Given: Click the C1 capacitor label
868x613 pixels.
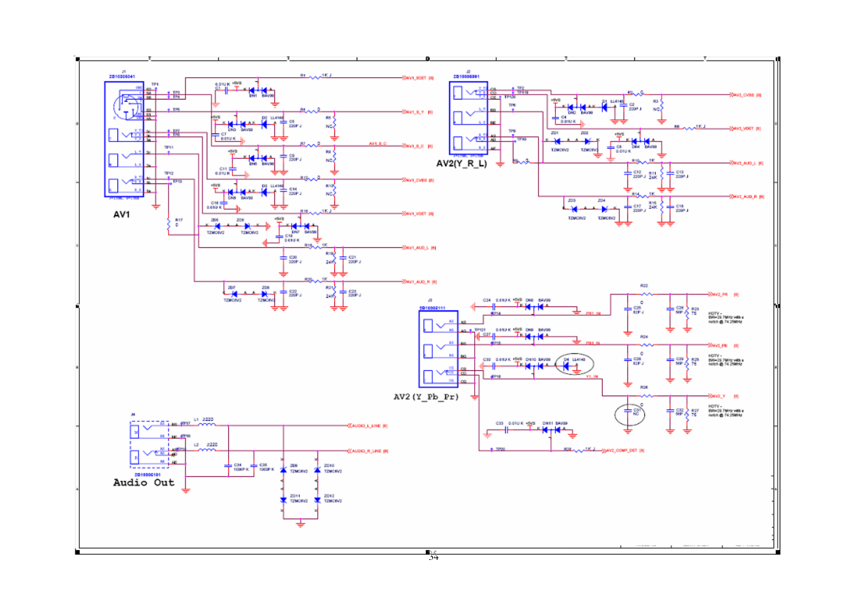Looking at the screenshot, I should (218, 88).
